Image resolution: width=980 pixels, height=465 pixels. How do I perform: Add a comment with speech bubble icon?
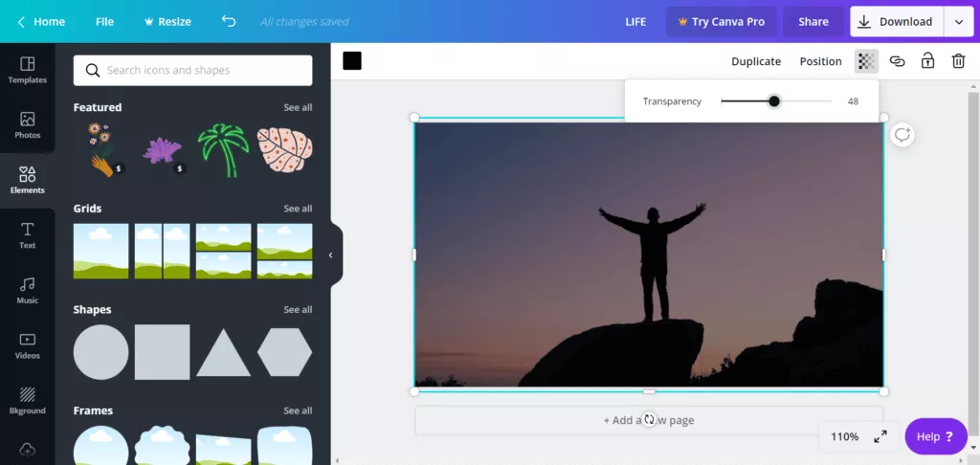[902, 135]
